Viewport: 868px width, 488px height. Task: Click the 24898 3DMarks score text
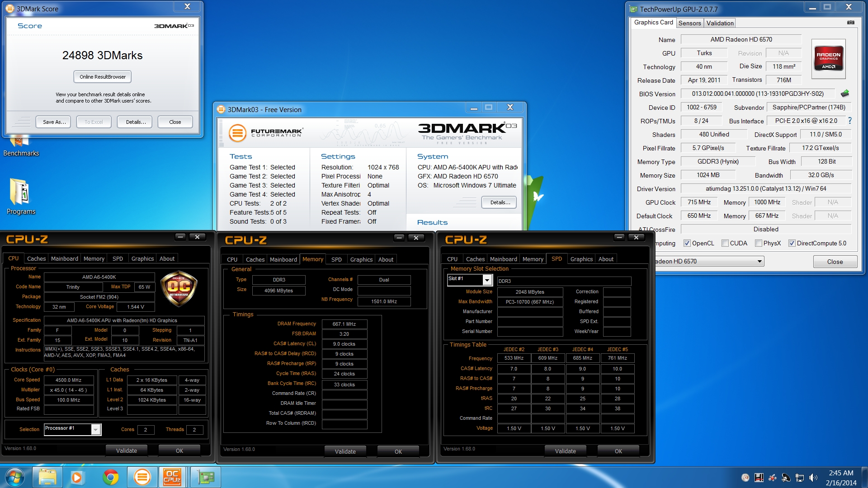(x=103, y=55)
